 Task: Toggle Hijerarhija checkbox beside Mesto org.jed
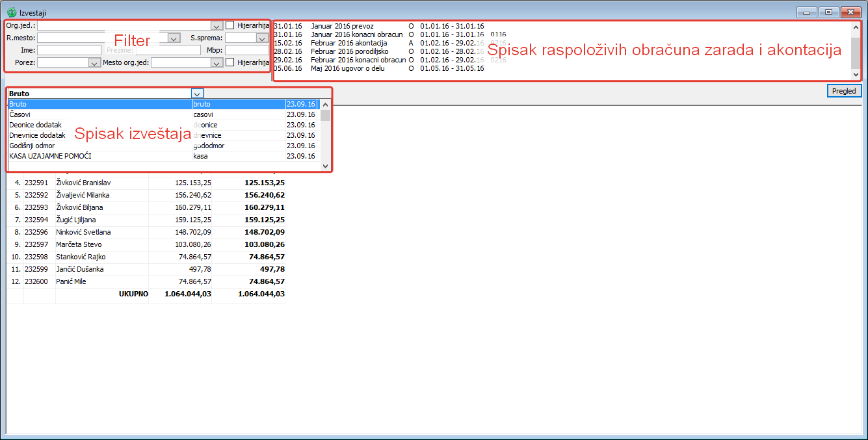tap(230, 62)
